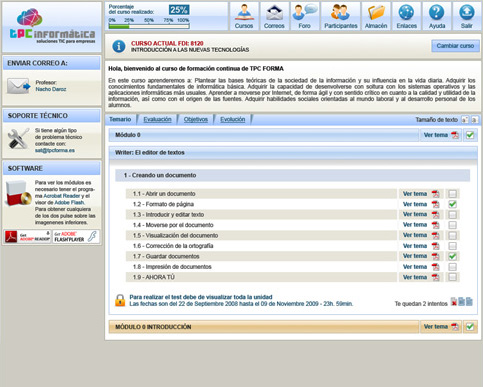
Task: Go to the Foro section
Action: [305, 16]
